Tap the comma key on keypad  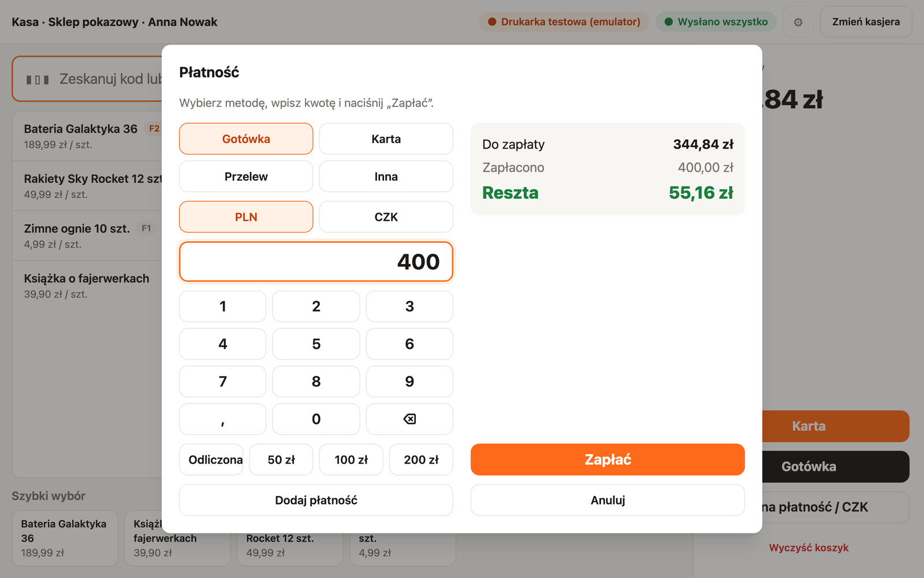(x=222, y=419)
